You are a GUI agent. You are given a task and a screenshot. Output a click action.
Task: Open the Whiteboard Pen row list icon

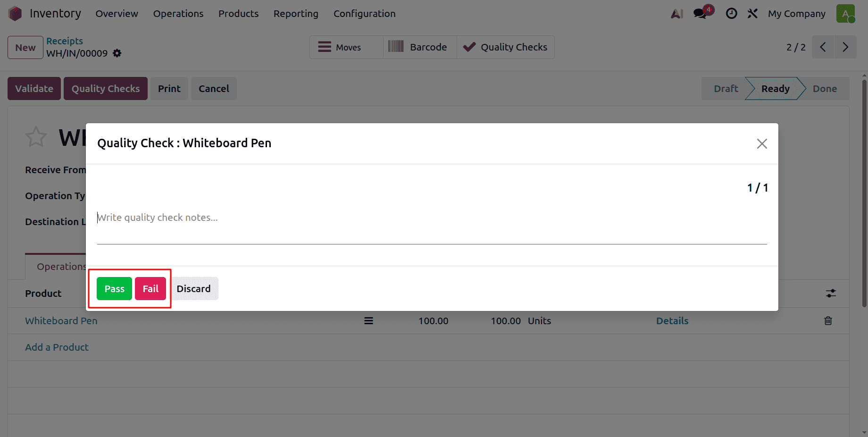click(368, 321)
